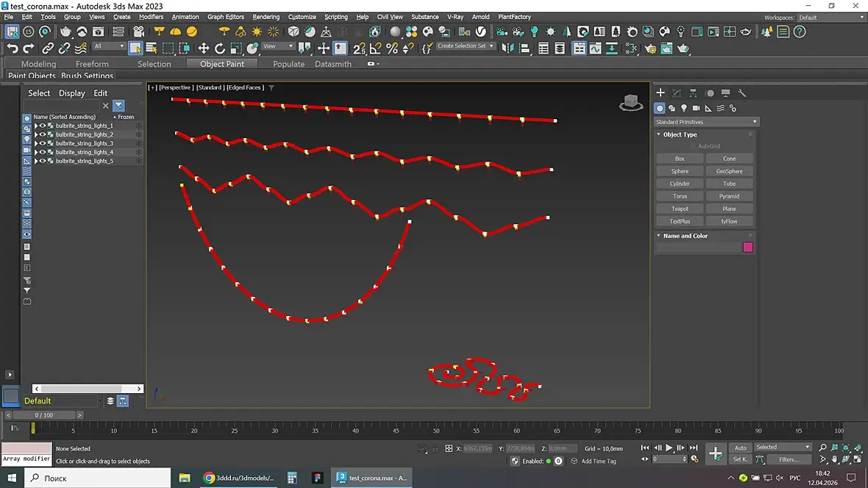
Task: Hide bulbrite_string_lights_1 using its eye icon
Action: (43, 126)
